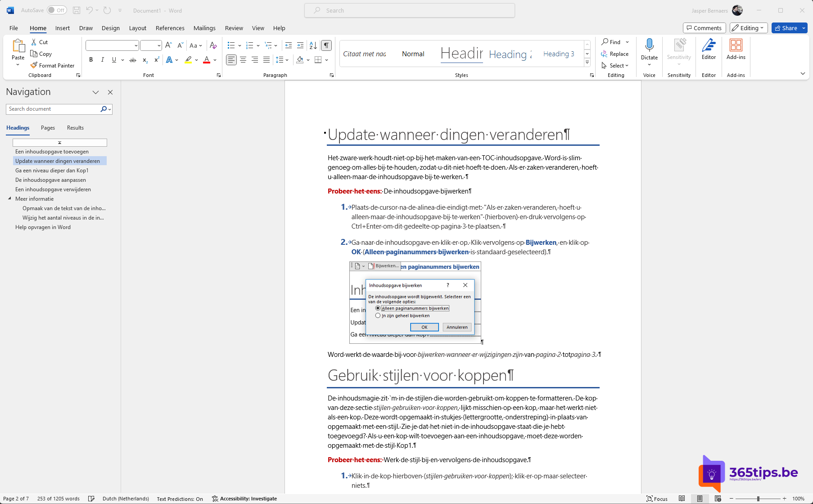Click the Format Painter brush icon
This screenshot has width=813, height=504.
click(34, 65)
